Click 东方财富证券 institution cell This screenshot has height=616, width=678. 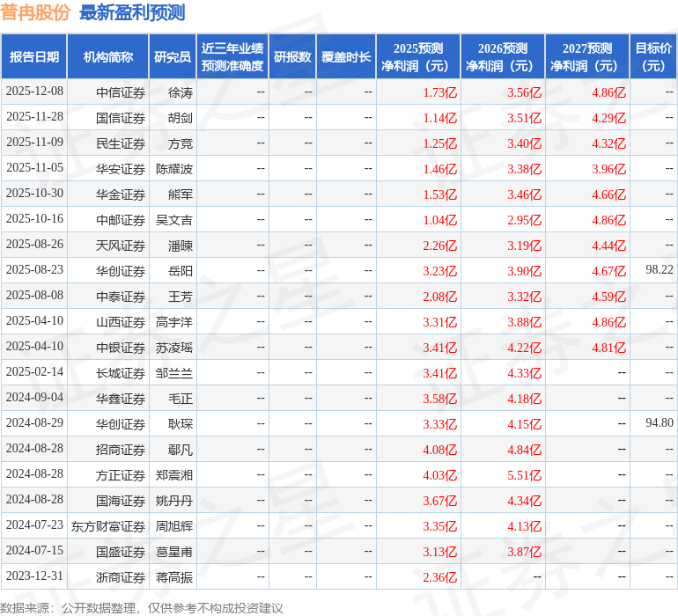tap(108, 526)
